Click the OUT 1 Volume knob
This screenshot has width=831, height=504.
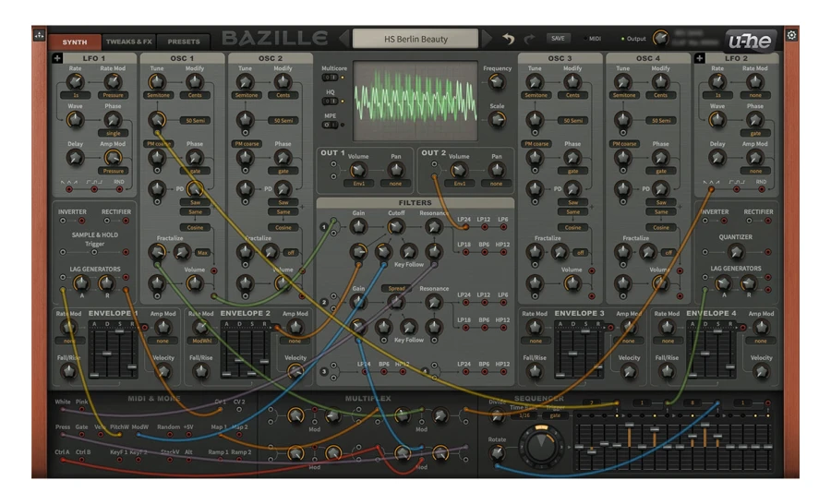(358, 170)
